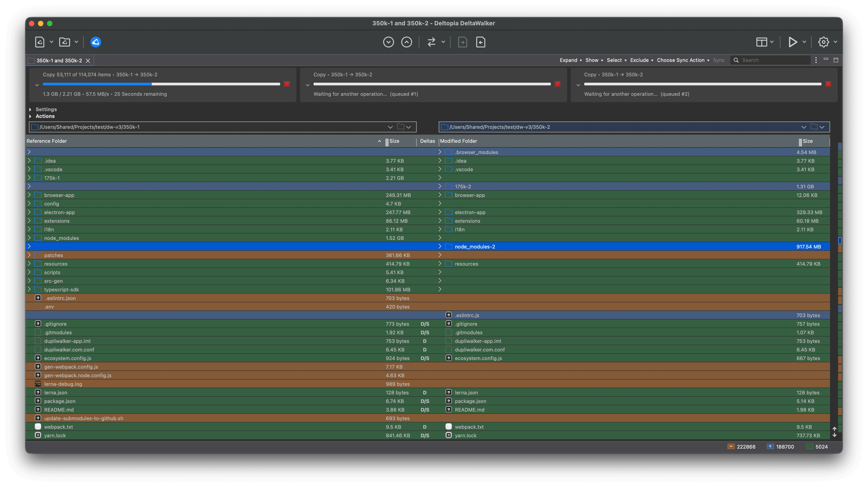Image resolution: width=868 pixels, height=487 pixels.
Task: Click the maximize panel icon beside search
Action: coord(836,60)
